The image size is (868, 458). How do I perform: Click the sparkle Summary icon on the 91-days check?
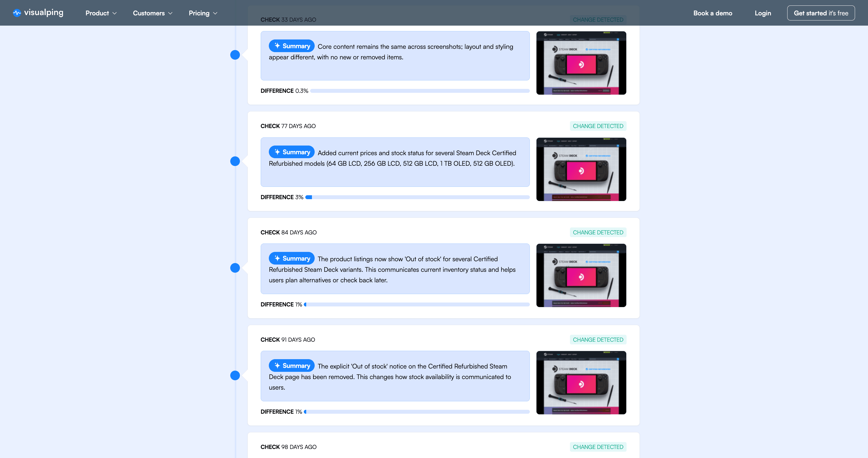(x=278, y=365)
